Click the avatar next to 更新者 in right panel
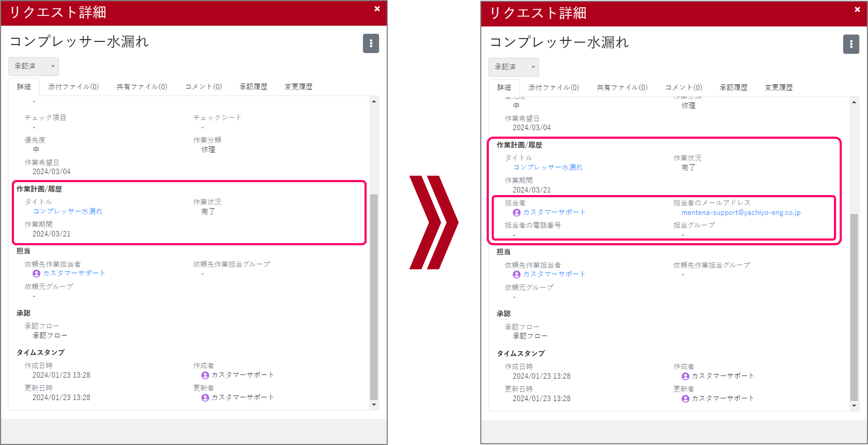 (686, 398)
